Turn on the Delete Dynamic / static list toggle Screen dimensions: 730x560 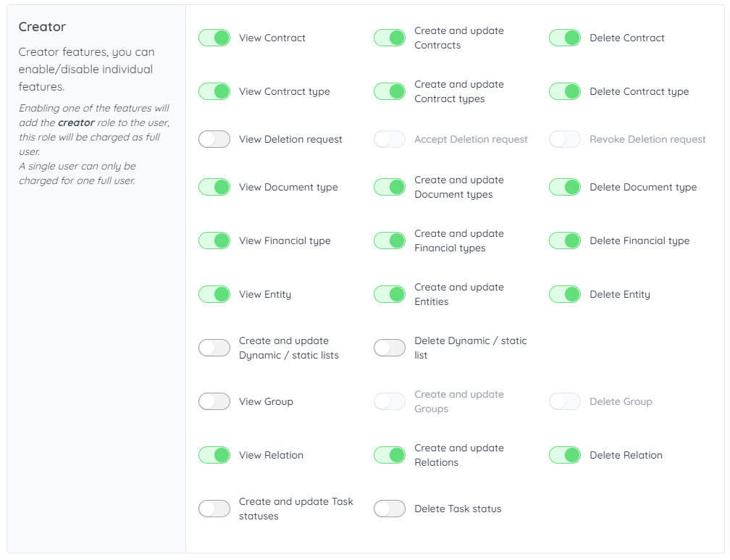coord(390,348)
